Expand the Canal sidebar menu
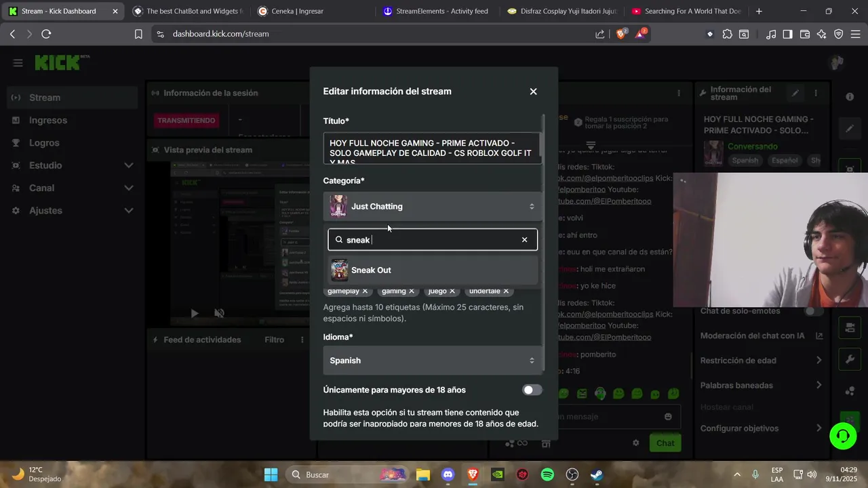Viewport: 868px width, 488px height. pos(72,188)
